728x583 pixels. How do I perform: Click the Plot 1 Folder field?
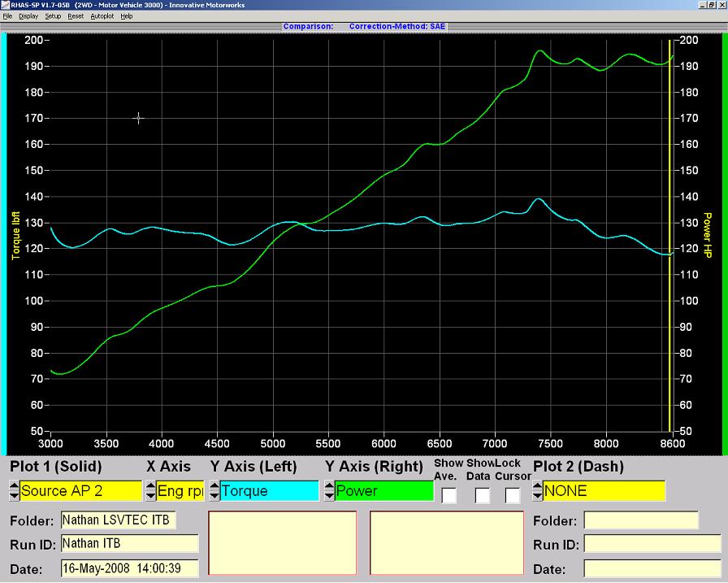click(118, 520)
